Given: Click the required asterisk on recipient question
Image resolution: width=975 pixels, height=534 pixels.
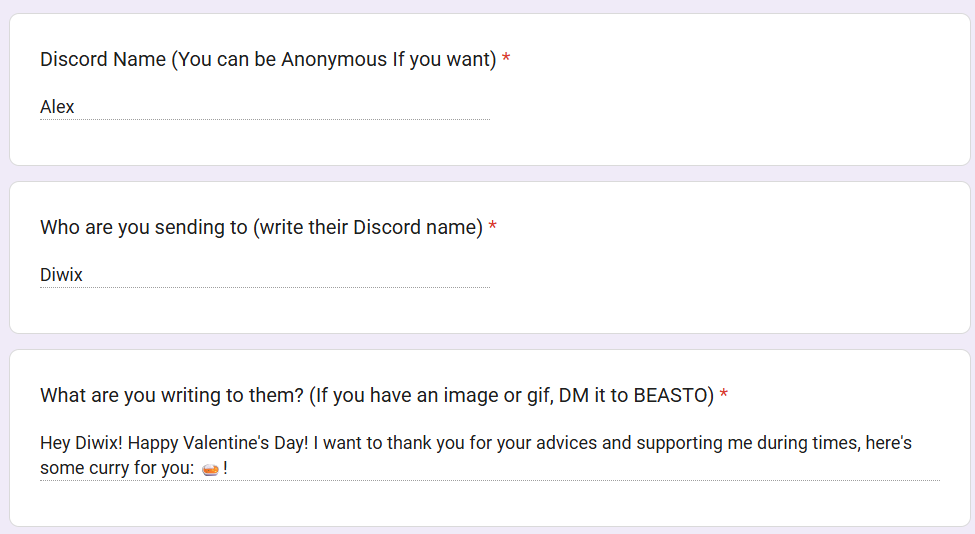Looking at the screenshot, I should (493, 228).
